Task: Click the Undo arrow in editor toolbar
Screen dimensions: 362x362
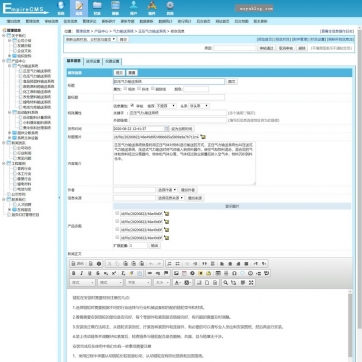Action: [x=151, y=264]
